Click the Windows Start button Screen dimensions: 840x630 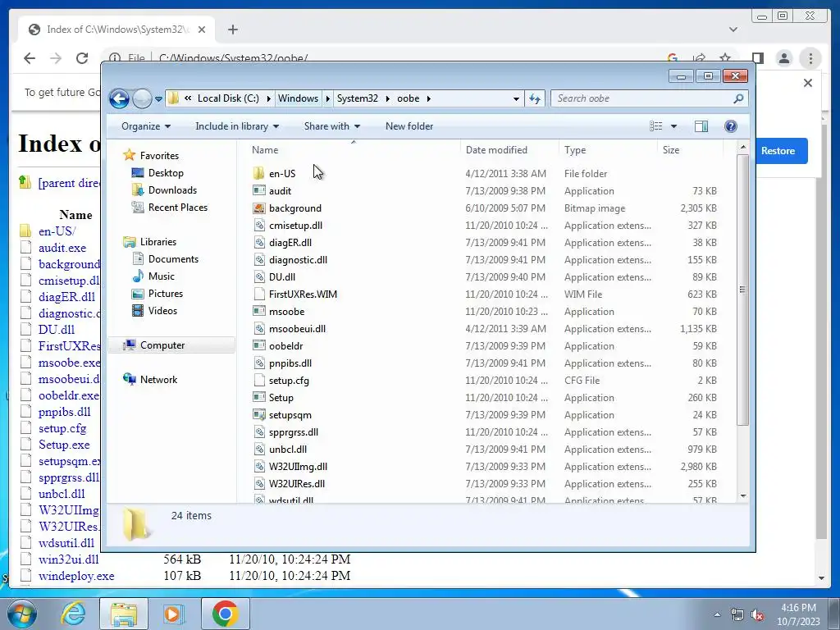click(21, 614)
